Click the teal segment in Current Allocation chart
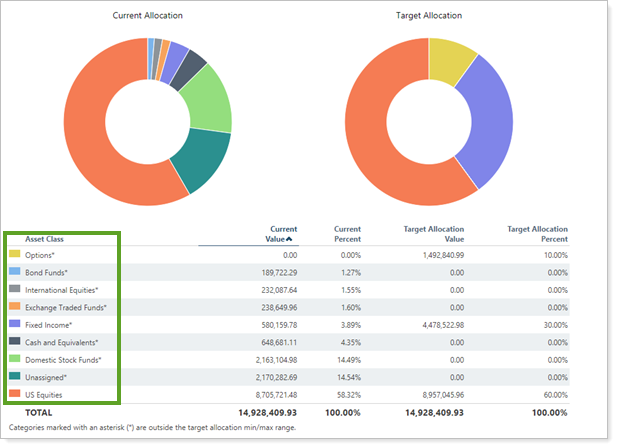The height and width of the screenshot is (448, 617). [205, 162]
